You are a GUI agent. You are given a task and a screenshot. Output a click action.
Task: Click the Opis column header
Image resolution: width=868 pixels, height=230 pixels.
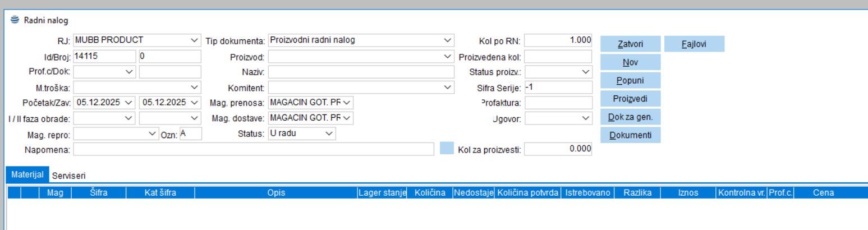[x=276, y=193]
